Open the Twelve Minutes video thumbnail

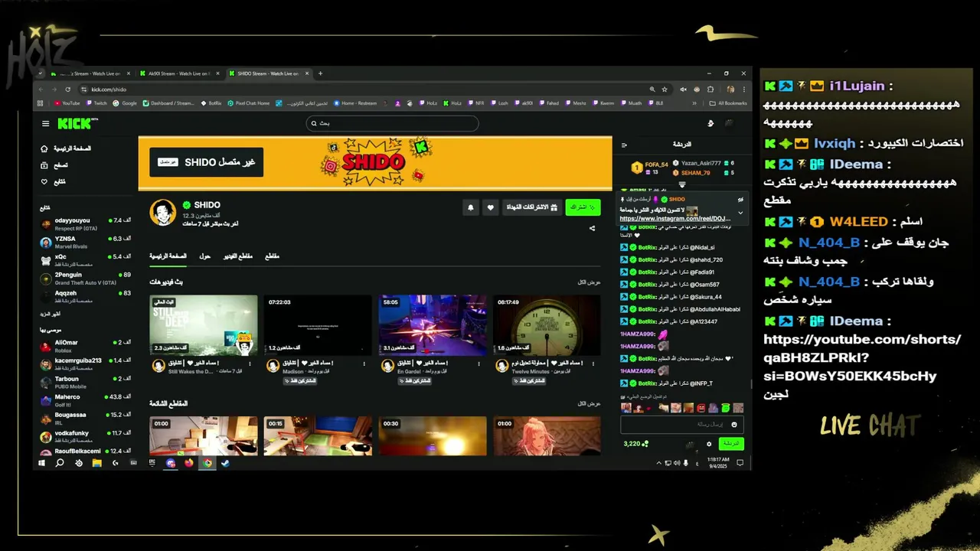pos(547,325)
